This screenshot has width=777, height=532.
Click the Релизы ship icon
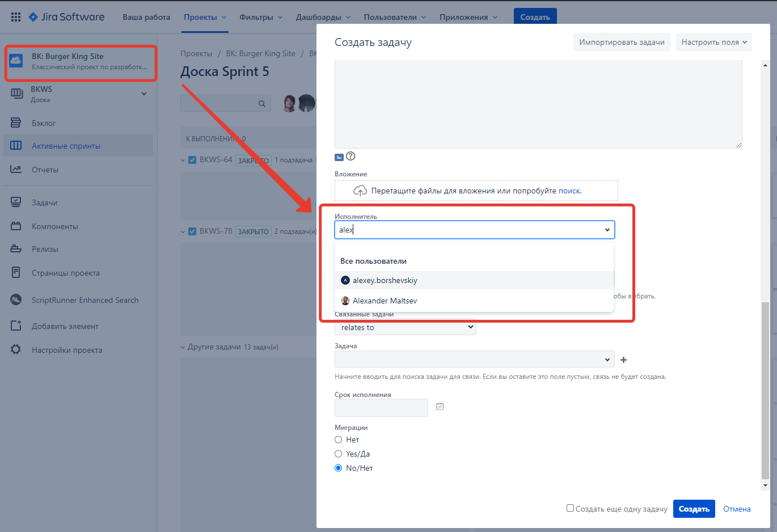coord(16,249)
